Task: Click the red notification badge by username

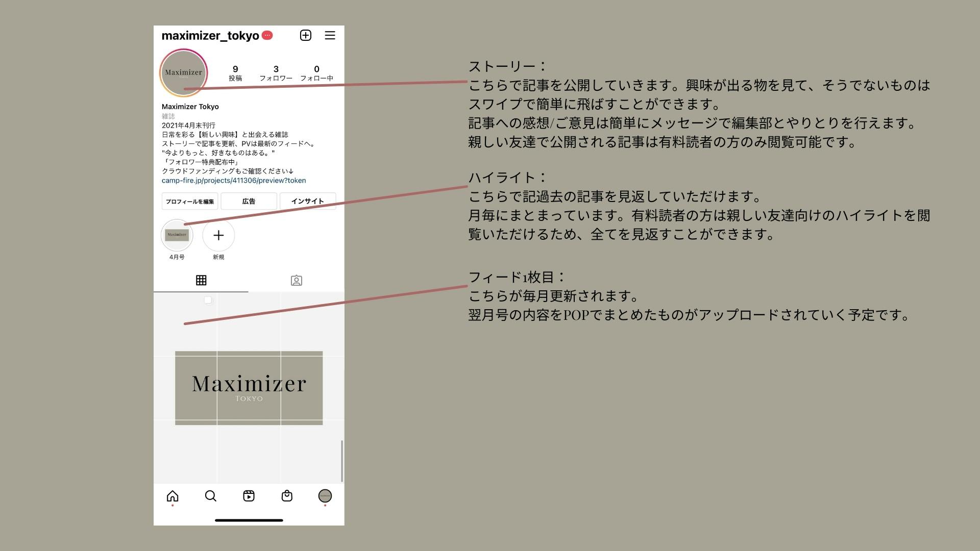Action: point(267,35)
